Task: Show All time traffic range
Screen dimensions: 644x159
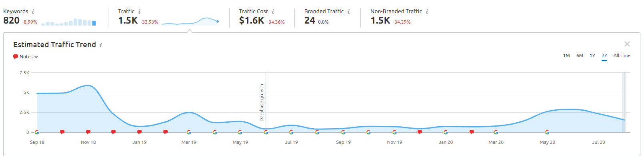Action: (x=622, y=56)
